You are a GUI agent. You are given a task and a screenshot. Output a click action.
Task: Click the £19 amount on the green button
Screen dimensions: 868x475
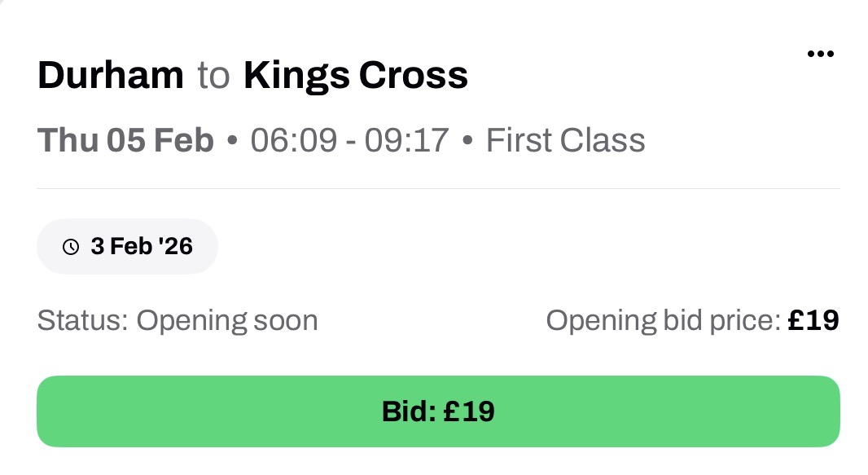pos(468,411)
